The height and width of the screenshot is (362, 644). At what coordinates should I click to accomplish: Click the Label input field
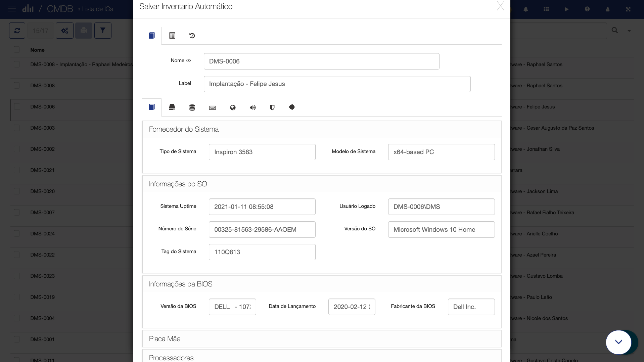[x=337, y=84]
